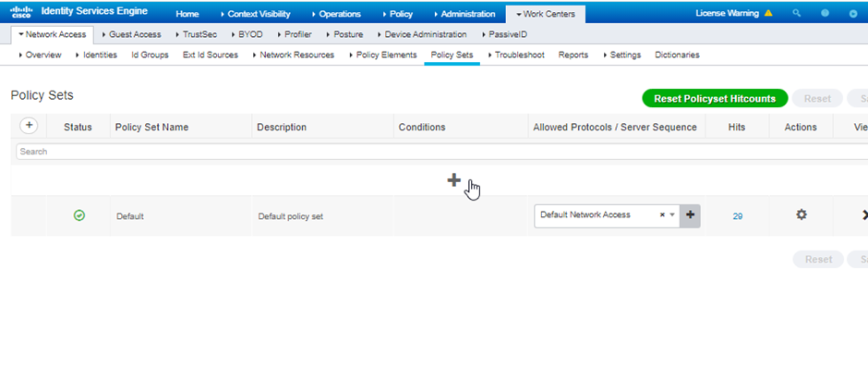
Task: Expand the Operations menu
Action: coord(336,14)
